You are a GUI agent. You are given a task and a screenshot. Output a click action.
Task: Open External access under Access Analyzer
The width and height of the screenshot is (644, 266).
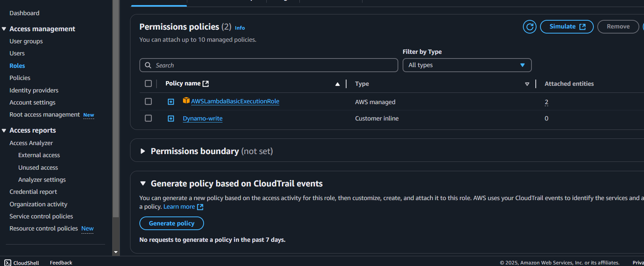tap(39, 155)
